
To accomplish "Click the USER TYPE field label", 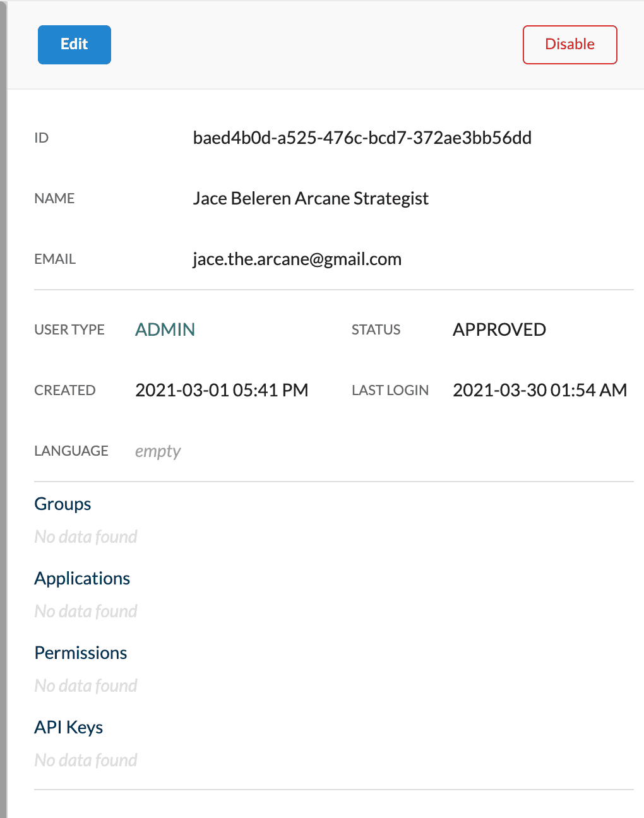I will pos(69,329).
